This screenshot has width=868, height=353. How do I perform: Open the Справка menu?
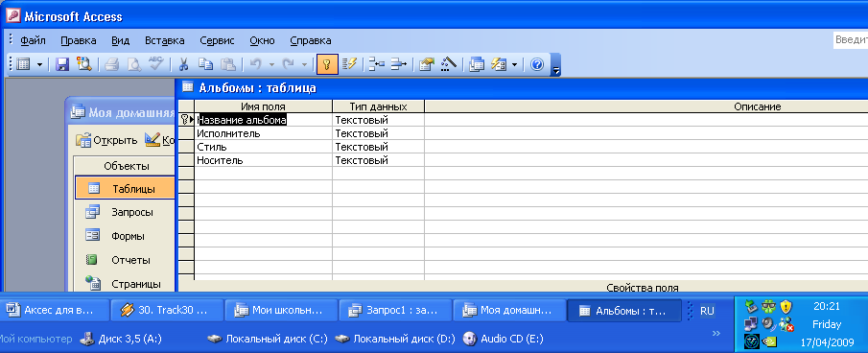click(x=311, y=40)
